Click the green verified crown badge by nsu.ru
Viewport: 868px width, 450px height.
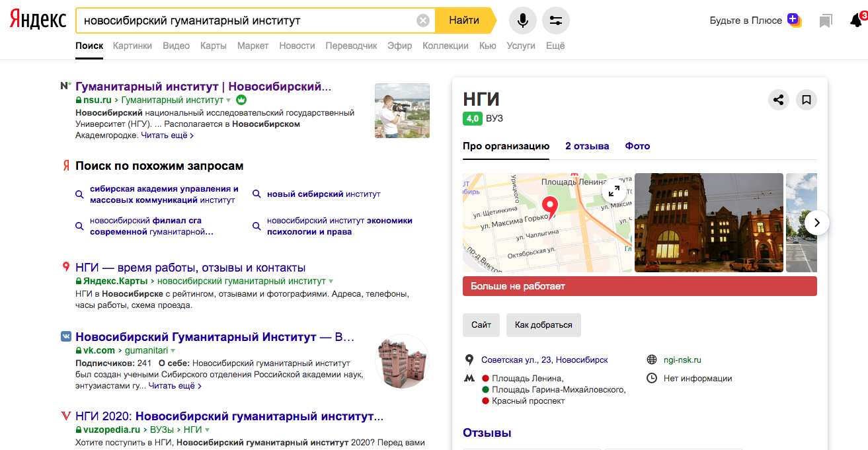pos(241,100)
